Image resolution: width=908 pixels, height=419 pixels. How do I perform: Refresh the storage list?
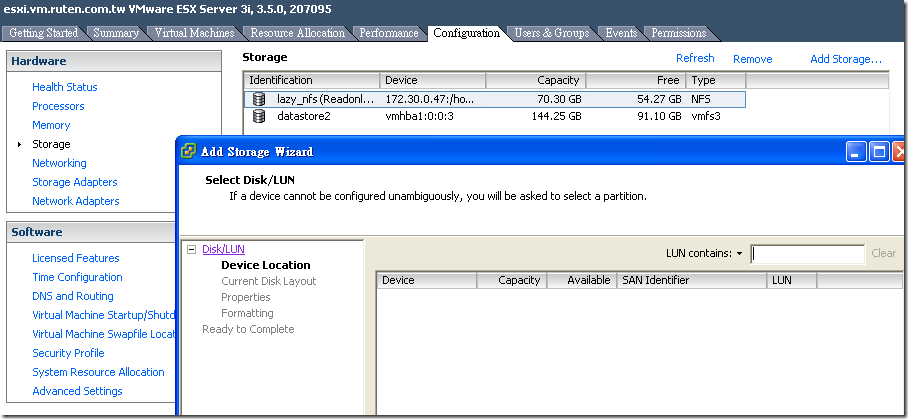pos(695,58)
